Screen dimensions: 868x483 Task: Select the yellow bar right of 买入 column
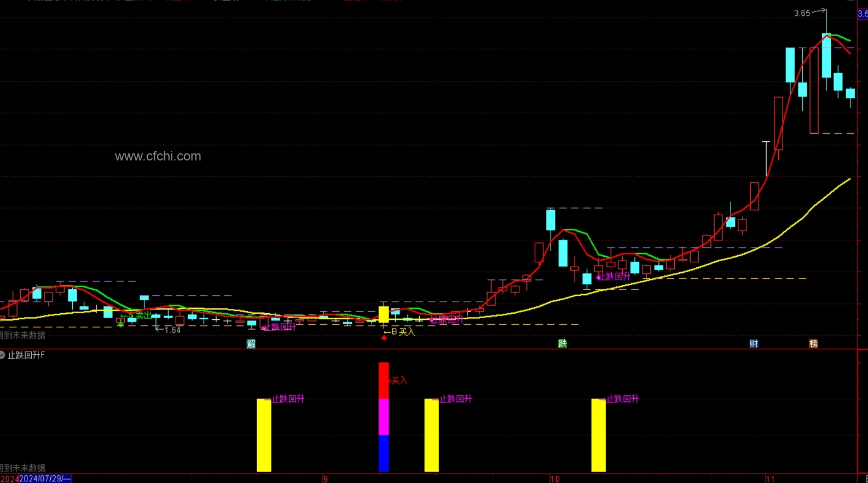click(431, 435)
